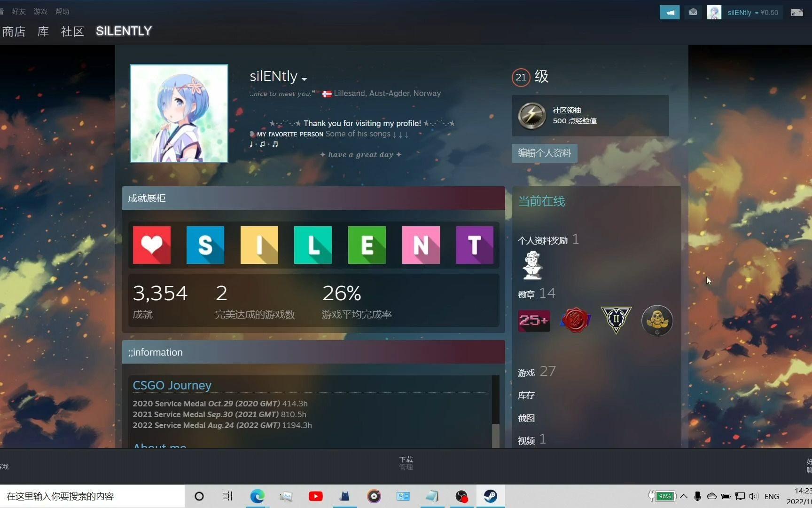Image resolution: width=812 pixels, height=508 pixels.
Task: Click the yellow I achievement icon
Action: 259,245
